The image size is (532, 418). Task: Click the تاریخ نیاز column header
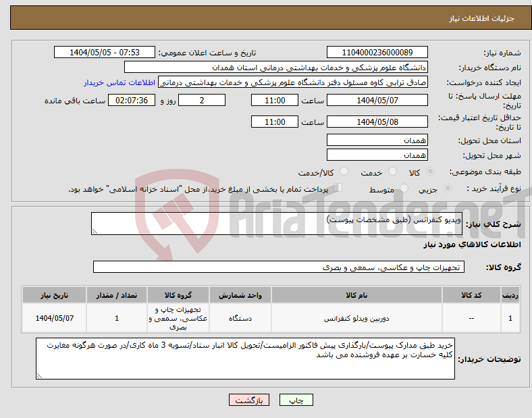point(54,295)
